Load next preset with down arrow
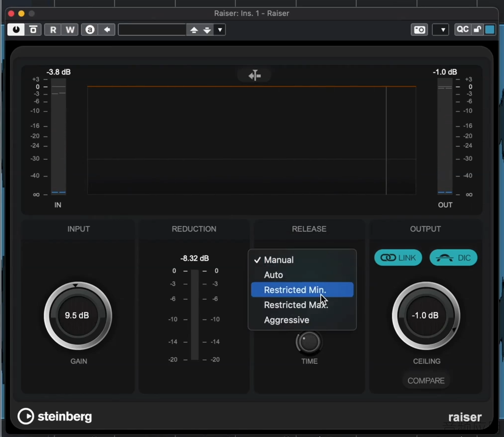Screen dimensions: 504x437 pyautogui.click(x=207, y=30)
